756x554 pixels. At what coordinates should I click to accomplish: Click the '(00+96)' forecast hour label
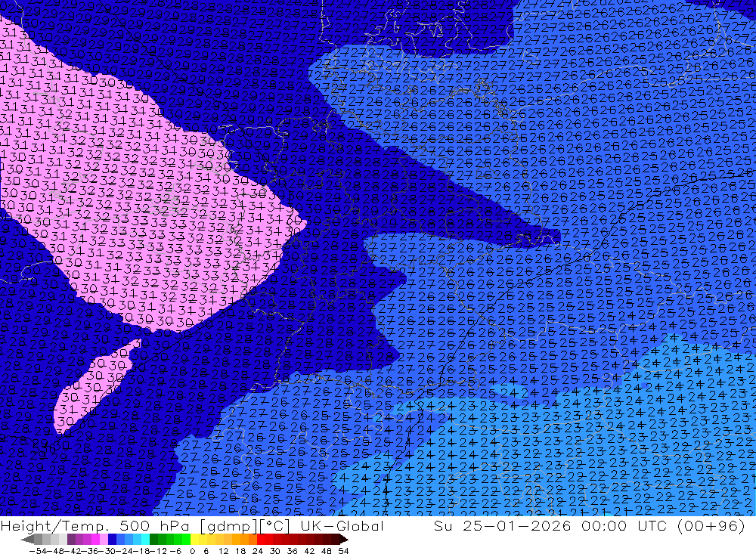pos(711,526)
